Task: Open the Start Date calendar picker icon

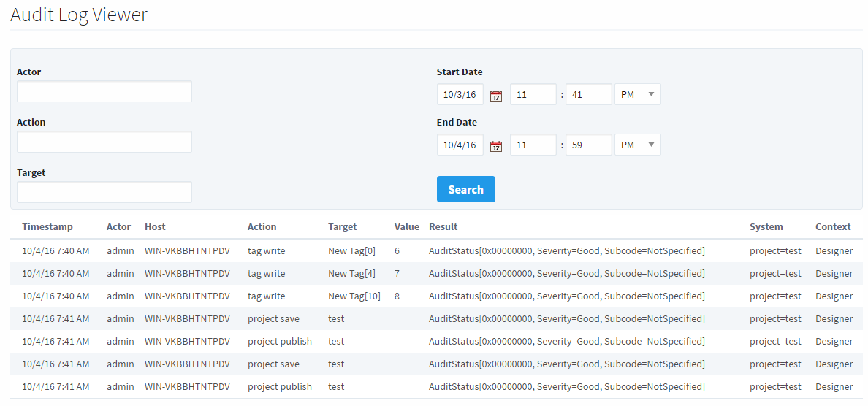Action: [x=496, y=95]
